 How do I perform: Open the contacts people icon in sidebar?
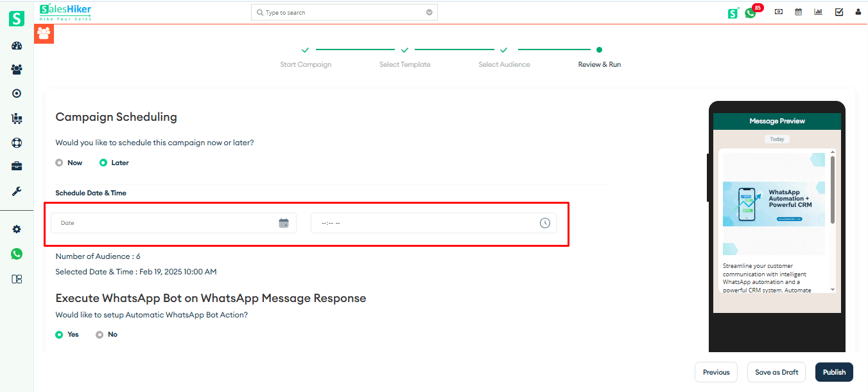[17, 69]
